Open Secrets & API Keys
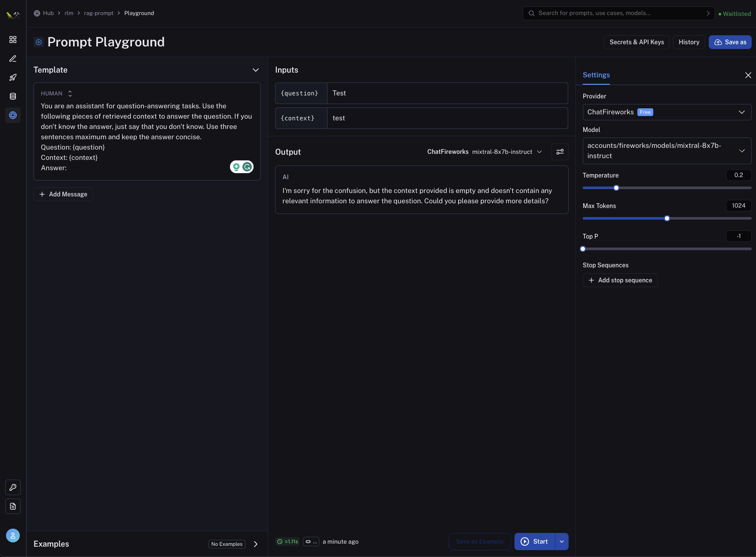Screen dimensions: 756x557 pyautogui.click(x=637, y=42)
